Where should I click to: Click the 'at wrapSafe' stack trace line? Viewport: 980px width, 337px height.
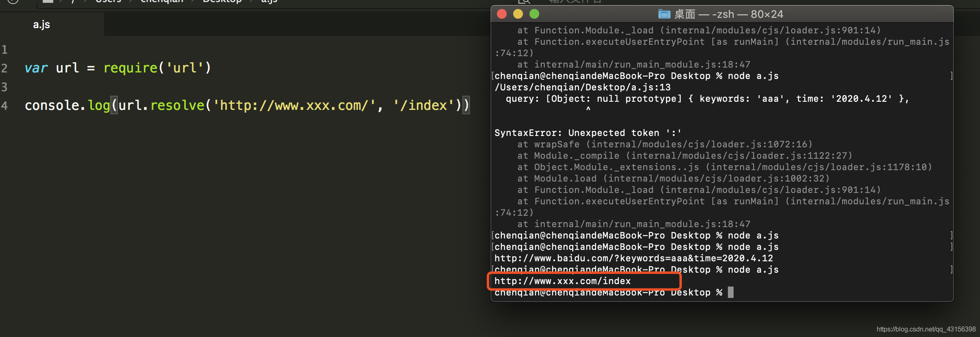[x=665, y=144]
